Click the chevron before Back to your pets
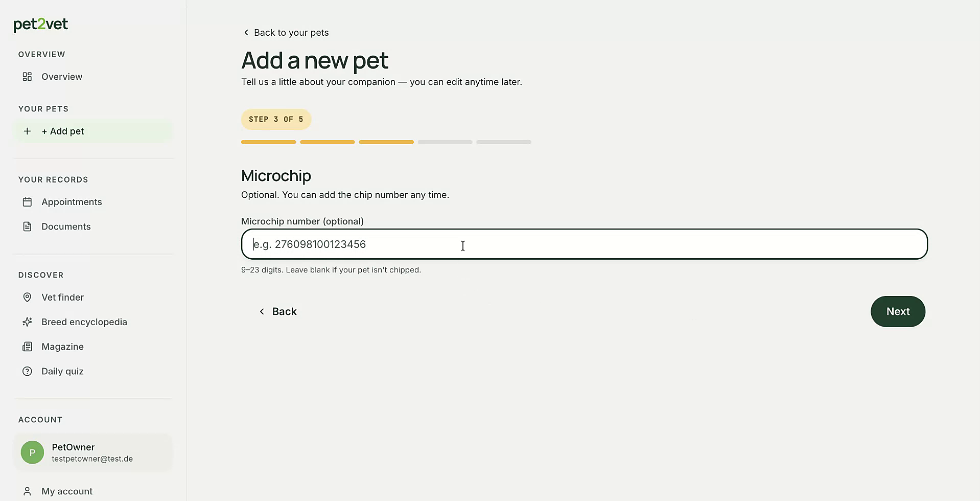 coord(246,33)
